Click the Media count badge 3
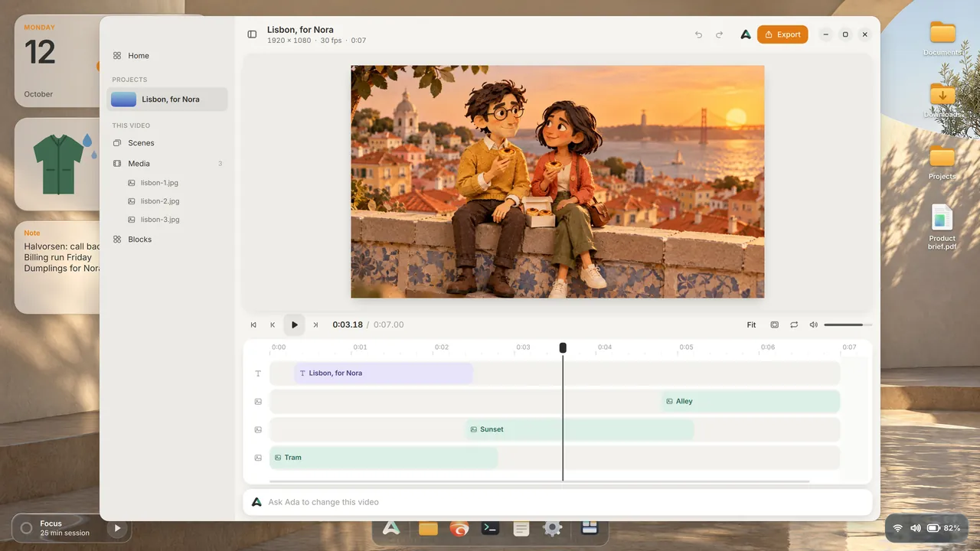Image resolution: width=980 pixels, height=551 pixels. click(x=220, y=164)
